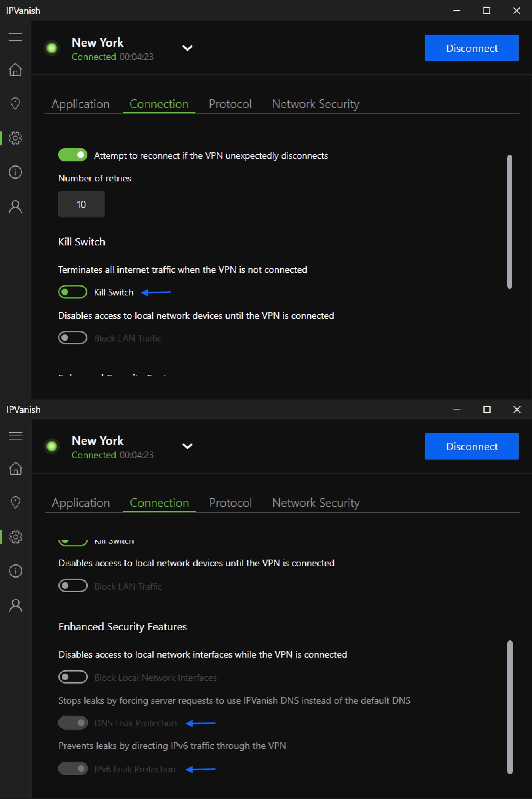Toggle Block LAN Traffic in the upper window
Viewport: 532px width, 799px height.
click(x=73, y=338)
